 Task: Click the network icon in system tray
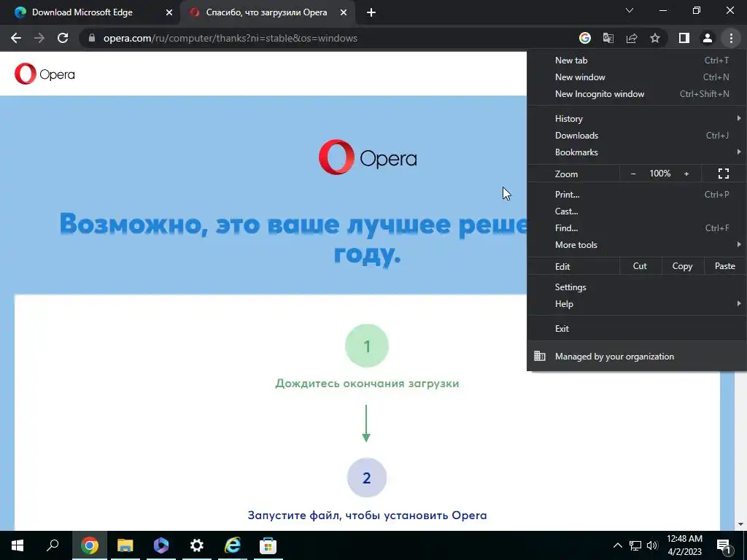coord(635,545)
